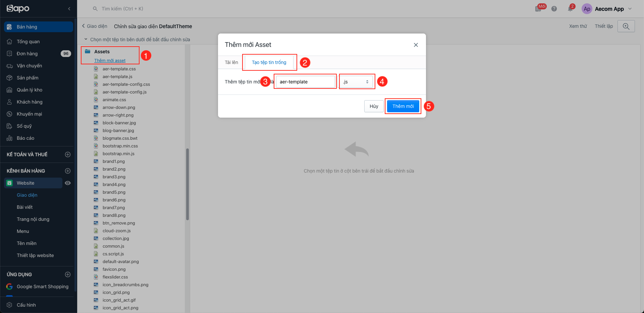Viewport: 644px width, 313px height.
Task: Open aer-template-config.js file
Action: [124, 92]
